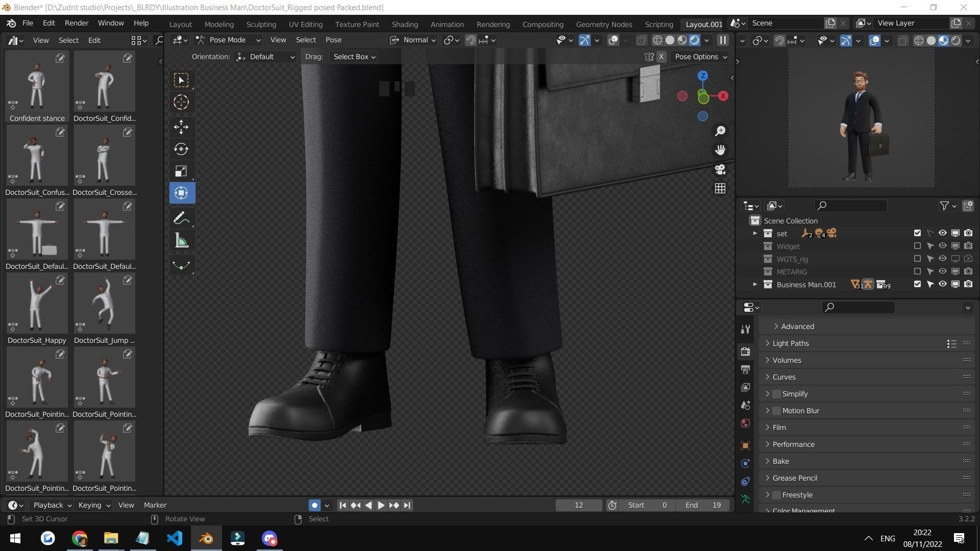Select the Confident stance pose thumbnail
Image resolution: width=980 pixels, height=551 pixels.
click(x=37, y=87)
